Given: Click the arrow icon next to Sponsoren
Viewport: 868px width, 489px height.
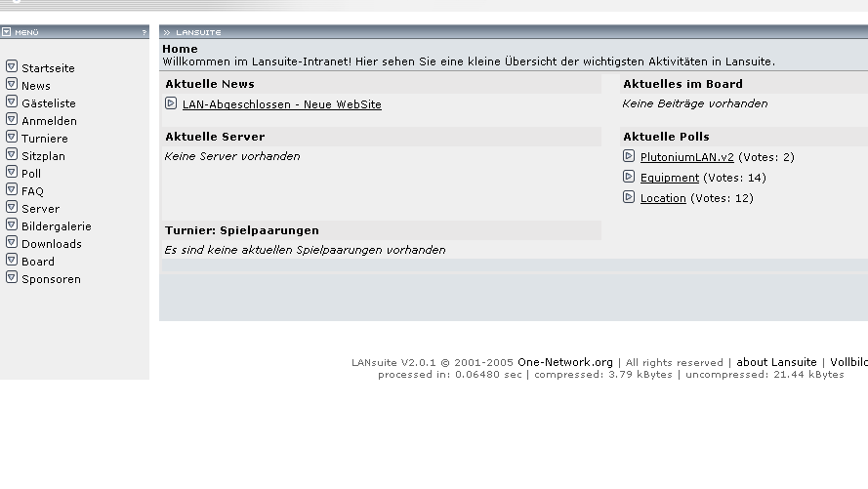Looking at the screenshot, I should [x=12, y=278].
